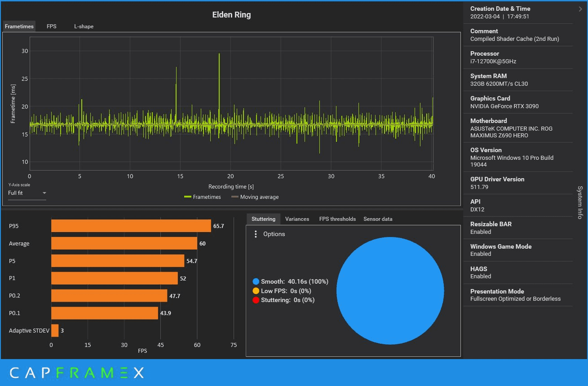
Task: Click 'Smooth: 40.16s (100%)' label
Action: click(x=295, y=281)
